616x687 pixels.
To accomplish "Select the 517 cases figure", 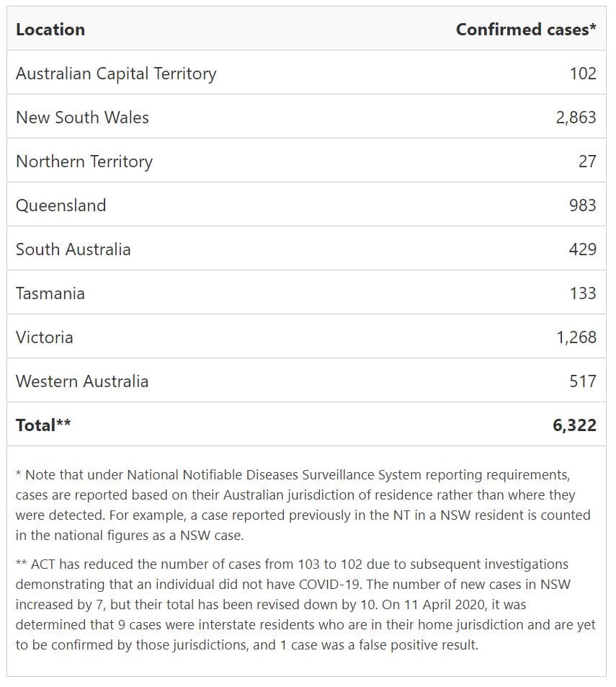I will point(582,381).
